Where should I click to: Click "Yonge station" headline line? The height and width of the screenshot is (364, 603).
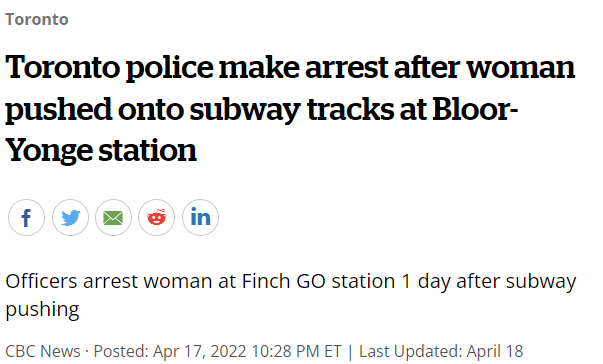pyautogui.click(x=101, y=150)
